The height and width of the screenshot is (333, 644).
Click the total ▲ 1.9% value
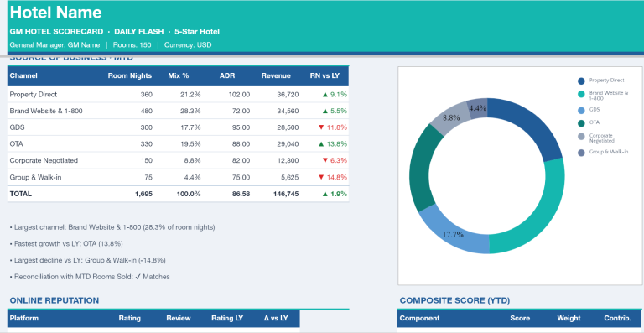click(x=335, y=194)
